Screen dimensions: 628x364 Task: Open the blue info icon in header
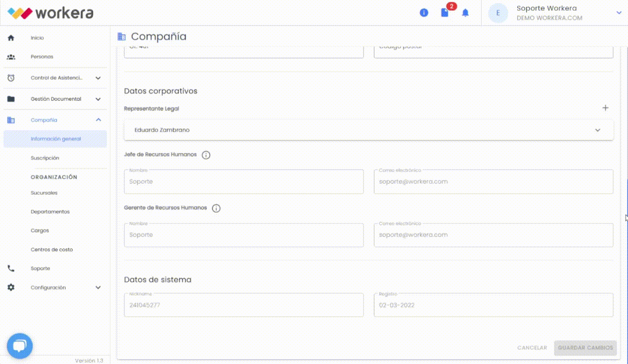point(424,13)
